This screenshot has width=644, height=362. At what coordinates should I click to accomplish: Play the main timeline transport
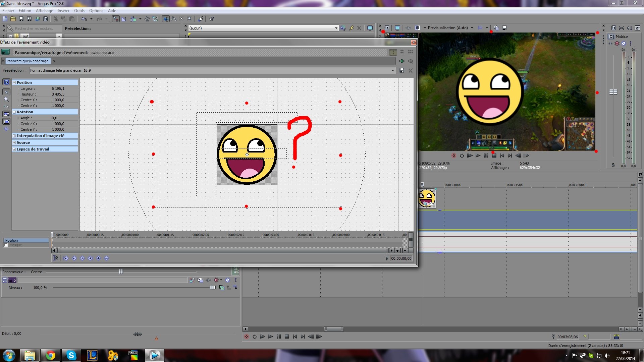(271, 337)
